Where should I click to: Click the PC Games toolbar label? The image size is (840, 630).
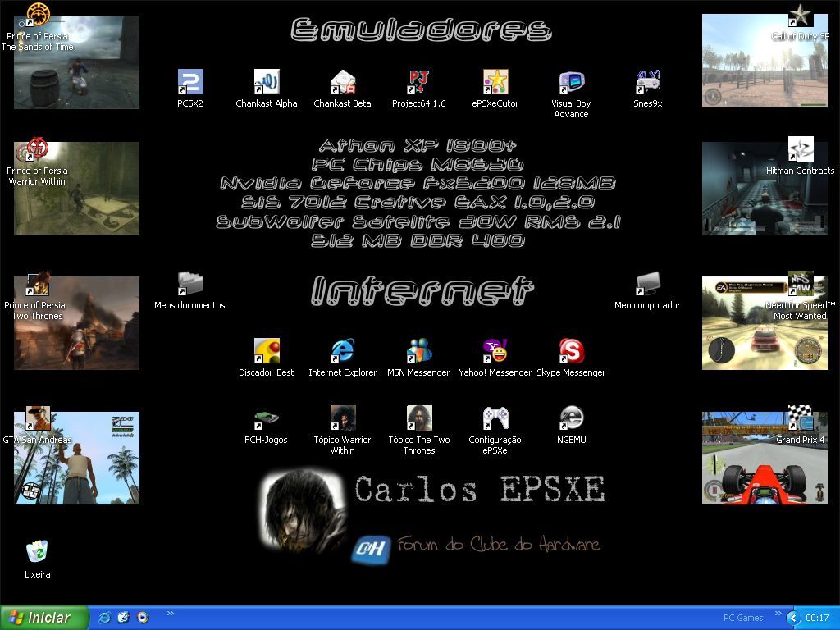743,618
